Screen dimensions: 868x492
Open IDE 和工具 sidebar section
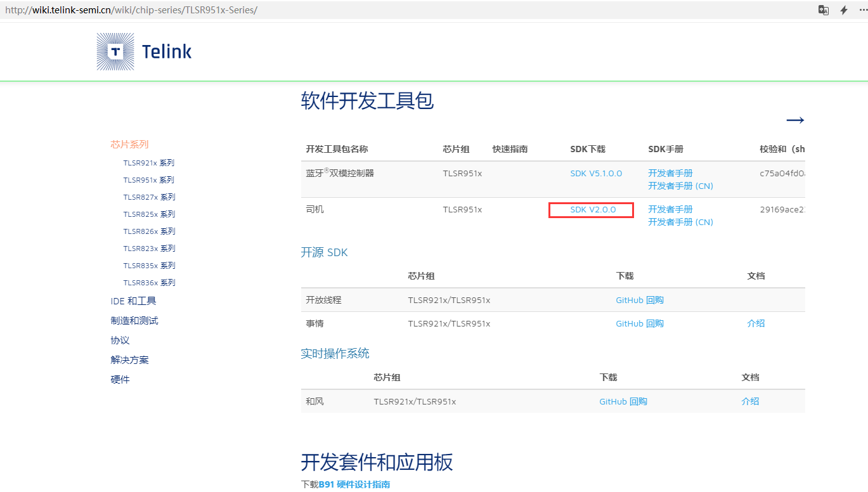pos(133,301)
